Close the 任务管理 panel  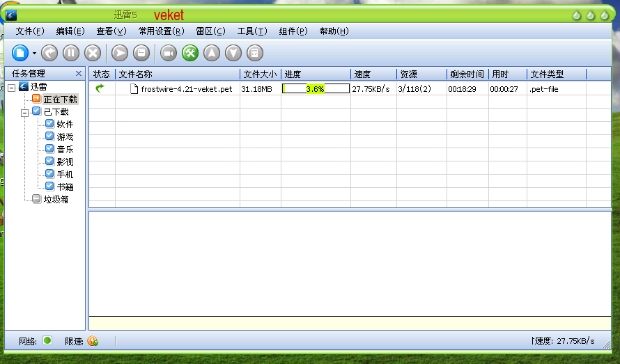pos(79,74)
